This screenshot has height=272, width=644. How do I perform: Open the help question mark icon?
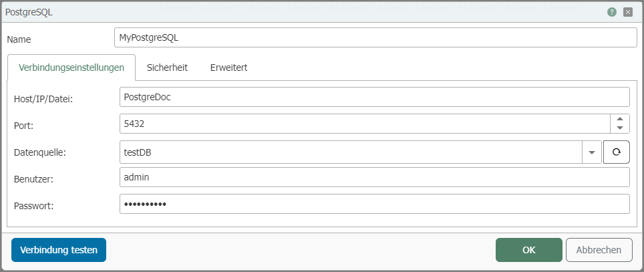coord(612,12)
